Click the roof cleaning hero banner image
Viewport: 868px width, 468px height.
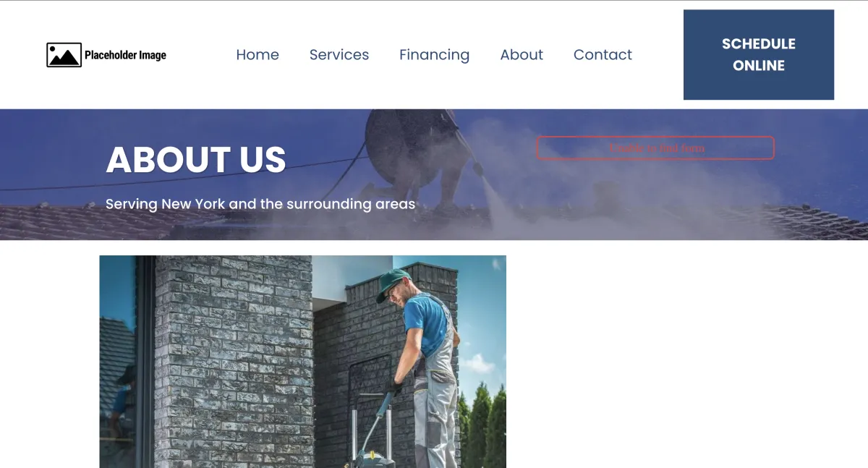tap(434, 174)
